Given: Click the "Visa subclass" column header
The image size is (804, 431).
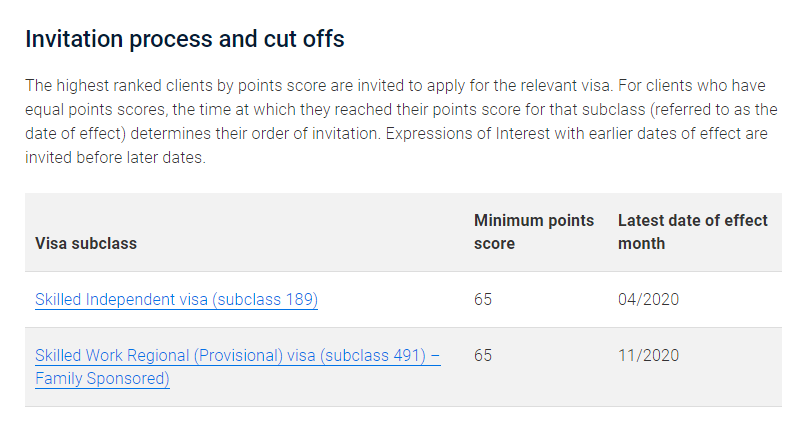Looking at the screenshot, I should tap(86, 243).
